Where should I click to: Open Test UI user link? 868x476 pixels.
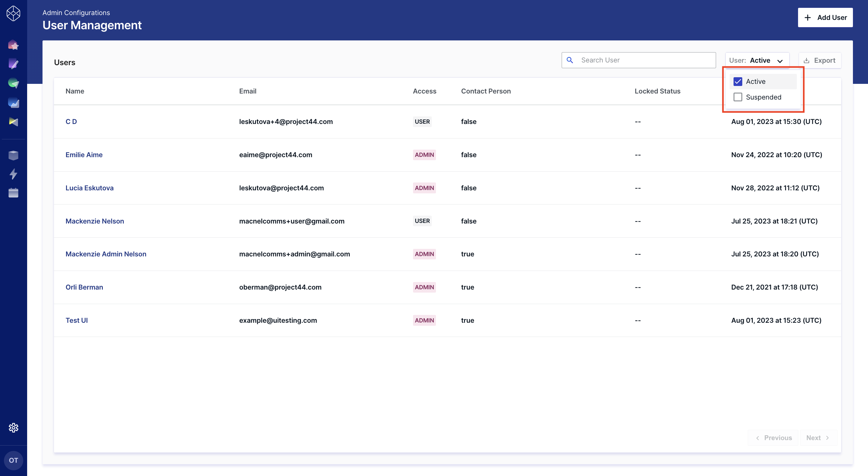(77, 320)
